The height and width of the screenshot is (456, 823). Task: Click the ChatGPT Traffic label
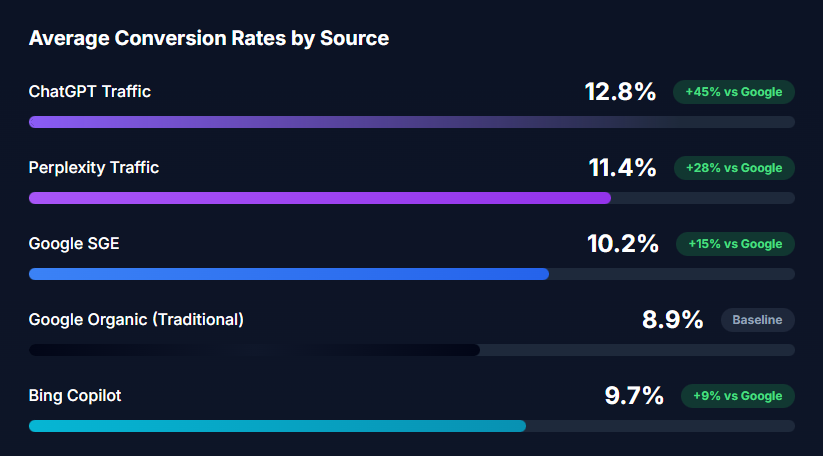[90, 92]
